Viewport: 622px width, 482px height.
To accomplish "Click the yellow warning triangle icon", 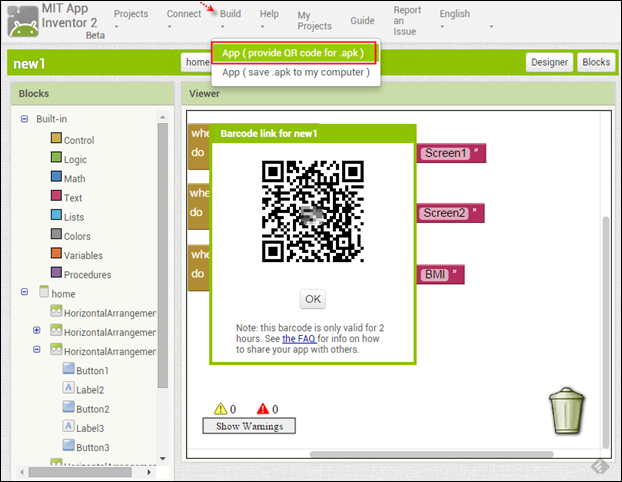I will 221,409.
